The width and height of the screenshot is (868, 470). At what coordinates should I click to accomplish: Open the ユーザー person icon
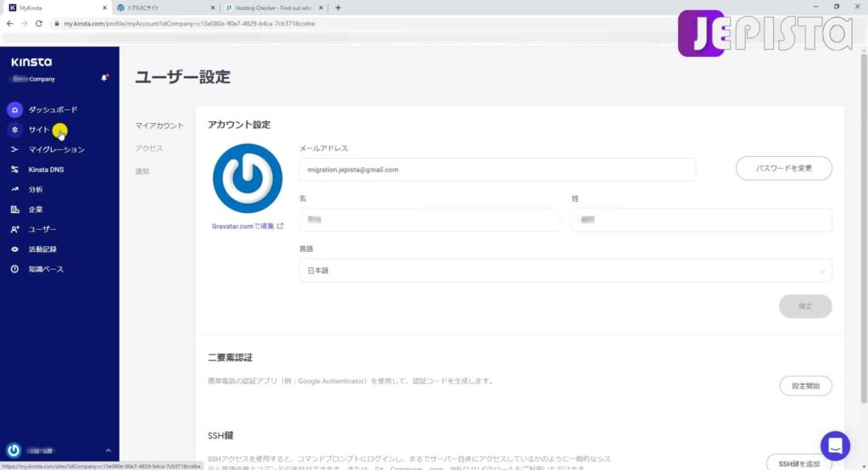[x=15, y=229]
